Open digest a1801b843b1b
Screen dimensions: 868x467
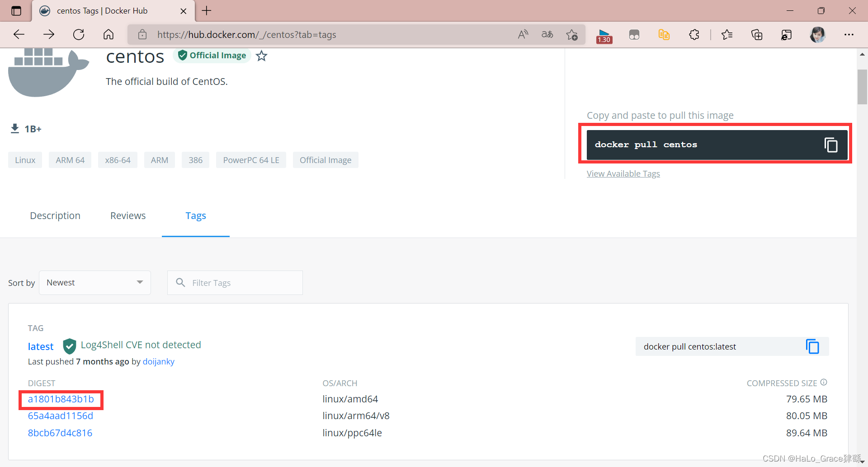coord(61,399)
